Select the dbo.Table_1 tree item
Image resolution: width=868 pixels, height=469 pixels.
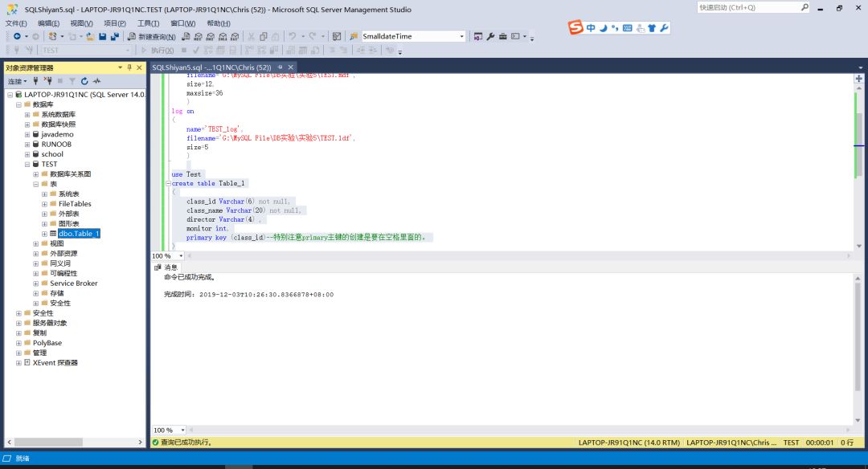coord(79,234)
